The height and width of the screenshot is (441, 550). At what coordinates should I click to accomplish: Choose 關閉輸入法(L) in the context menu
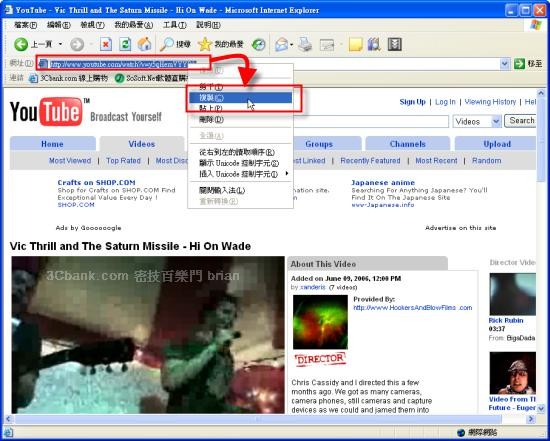pos(240,191)
